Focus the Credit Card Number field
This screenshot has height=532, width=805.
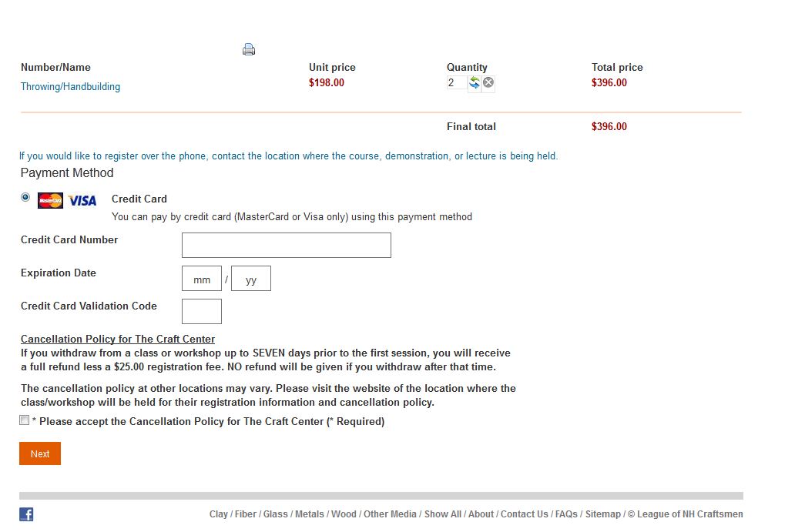(x=287, y=246)
